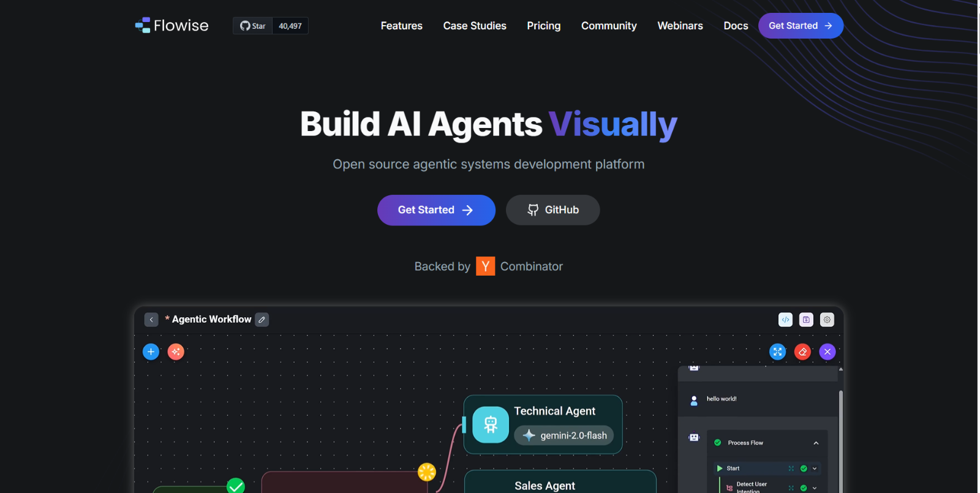Close the chat with the purple X

[827, 352]
